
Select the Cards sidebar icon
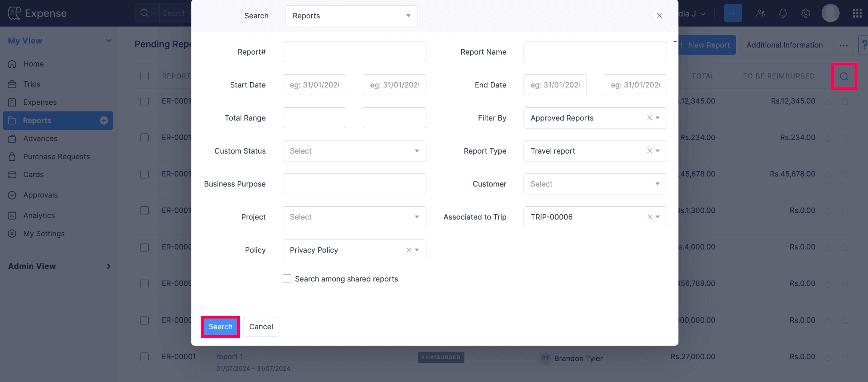[x=12, y=175]
